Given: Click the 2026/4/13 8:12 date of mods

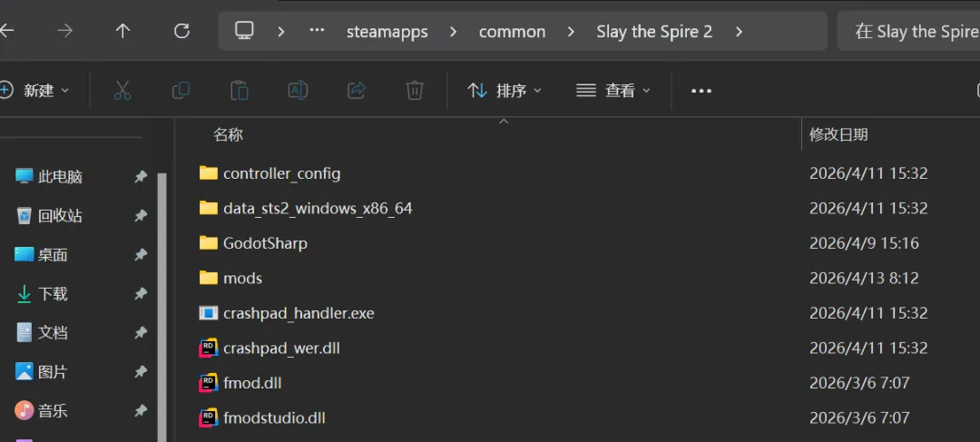Looking at the screenshot, I should 865,279.
